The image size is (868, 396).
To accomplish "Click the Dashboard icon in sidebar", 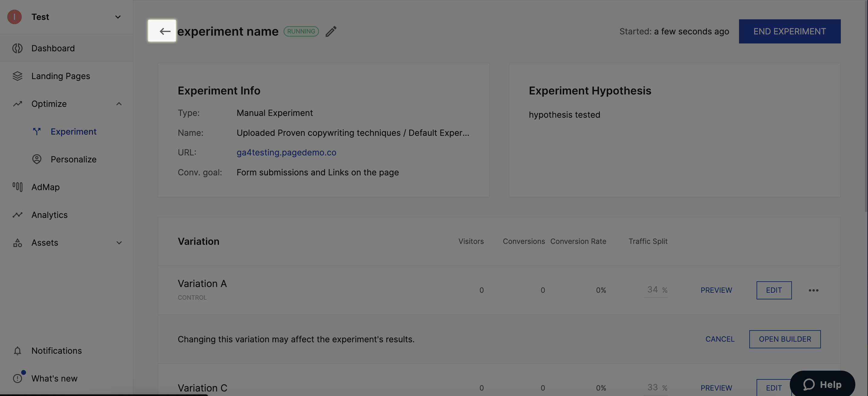I will click(18, 48).
